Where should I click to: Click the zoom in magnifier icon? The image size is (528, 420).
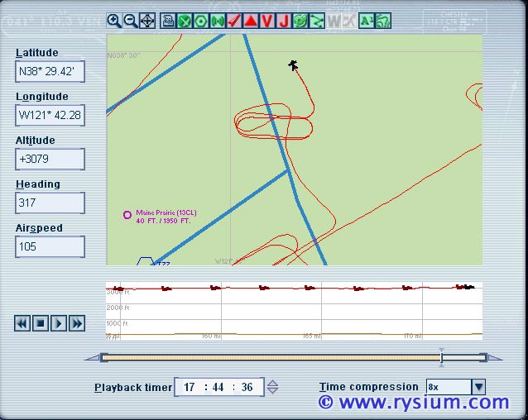(x=114, y=21)
